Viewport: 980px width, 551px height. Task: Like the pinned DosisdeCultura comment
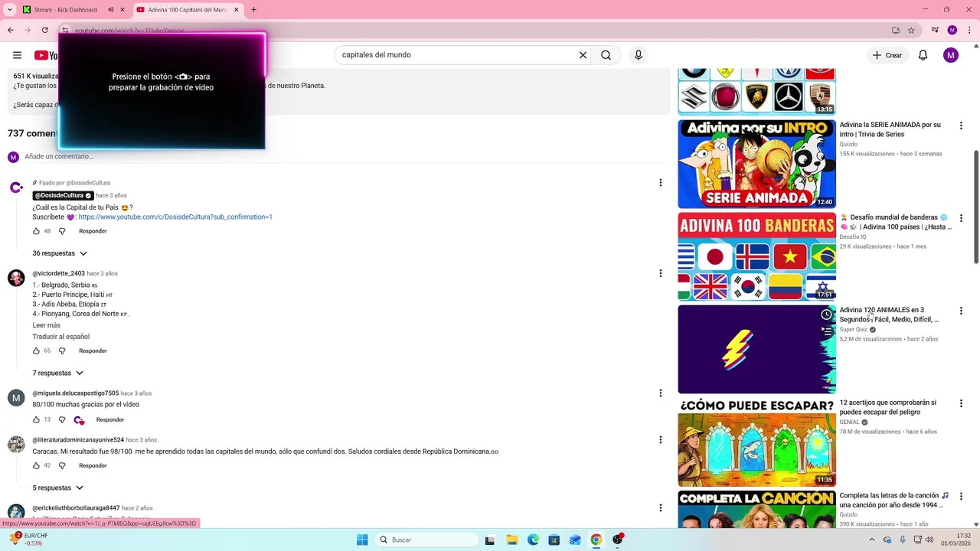click(x=36, y=231)
